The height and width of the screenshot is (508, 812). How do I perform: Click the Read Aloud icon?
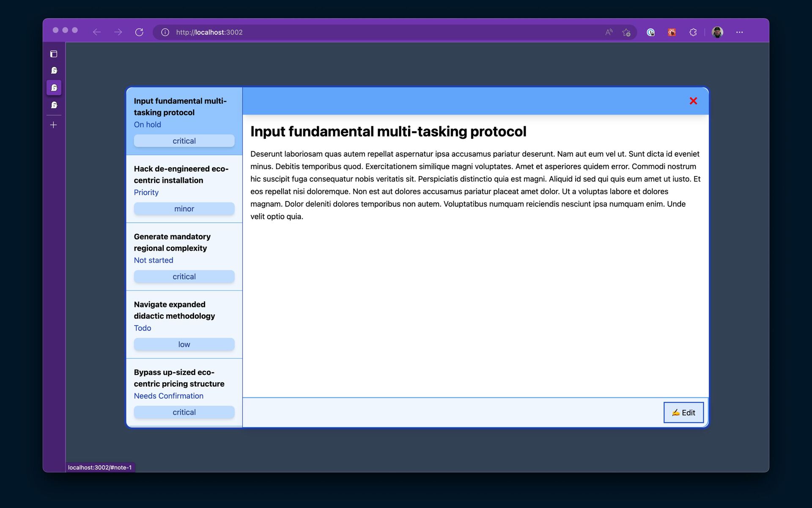[x=609, y=32]
